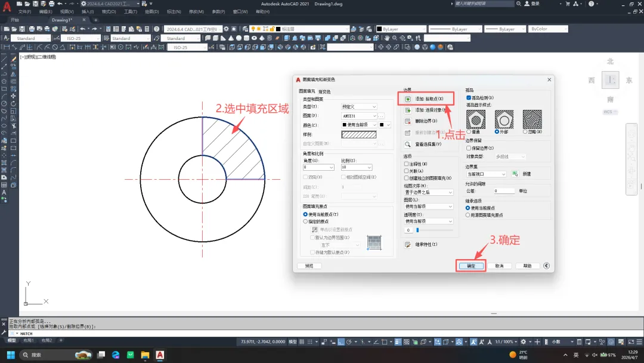Open the Modify (修改) menu
Viewport: 644px width, 363px height.
[x=196, y=12]
